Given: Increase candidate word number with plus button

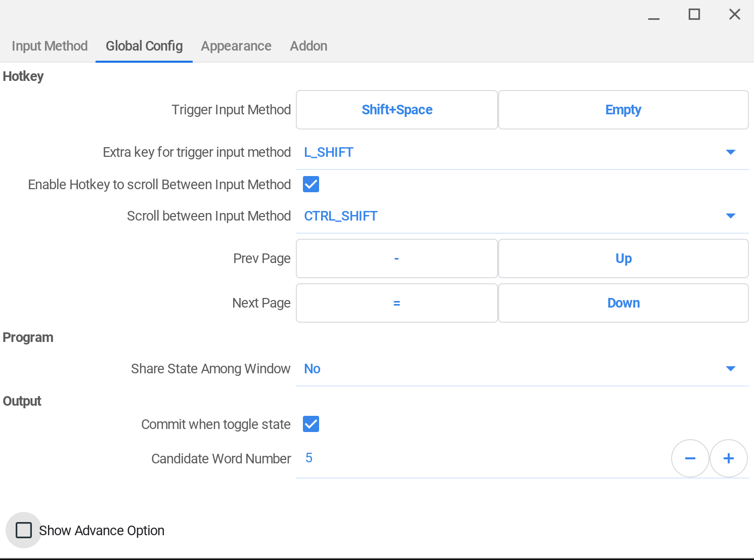Looking at the screenshot, I should click(729, 458).
